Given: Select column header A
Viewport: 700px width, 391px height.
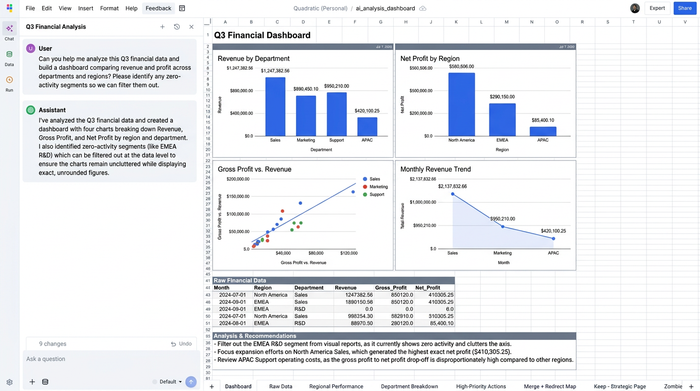Looking at the screenshot, I should coord(225,22).
